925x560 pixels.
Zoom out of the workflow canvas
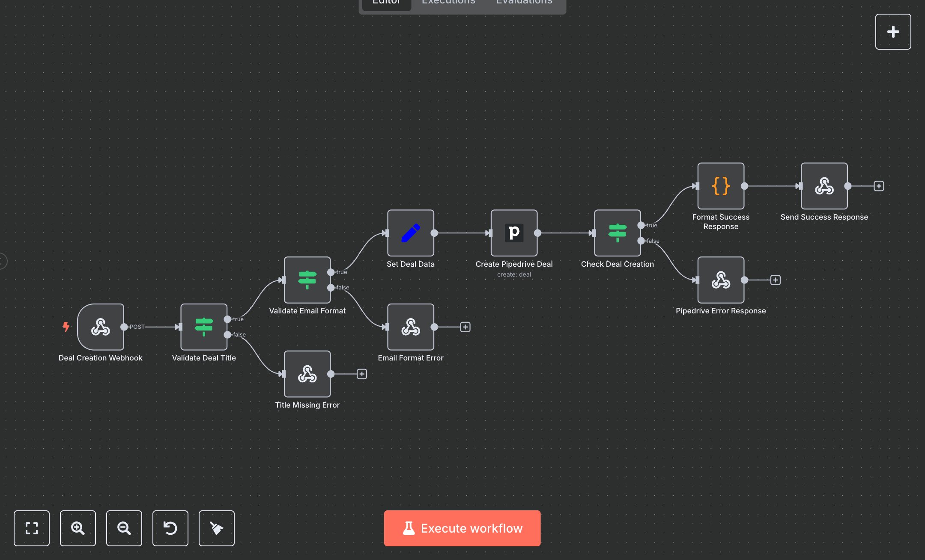click(x=124, y=528)
